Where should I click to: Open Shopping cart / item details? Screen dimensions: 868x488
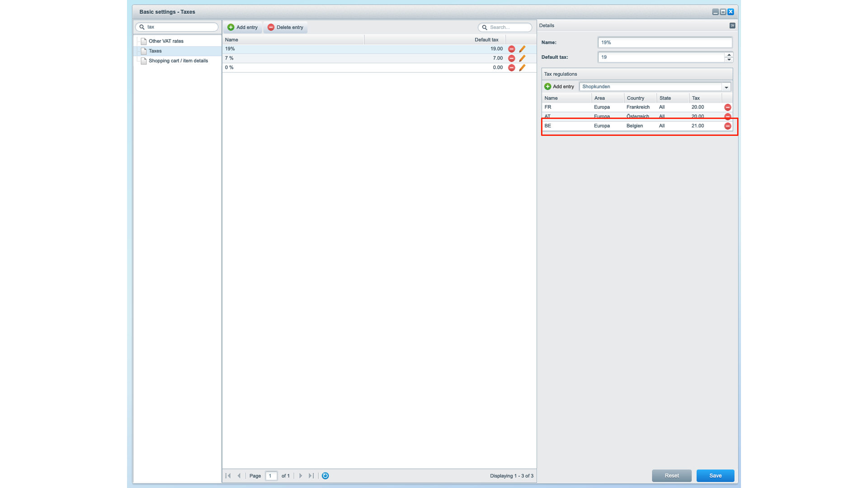point(178,61)
